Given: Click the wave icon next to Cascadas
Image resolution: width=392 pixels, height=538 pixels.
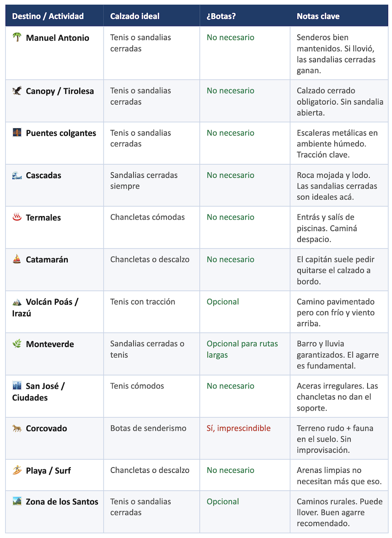Looking at the screenshot, I should (17, 175).
